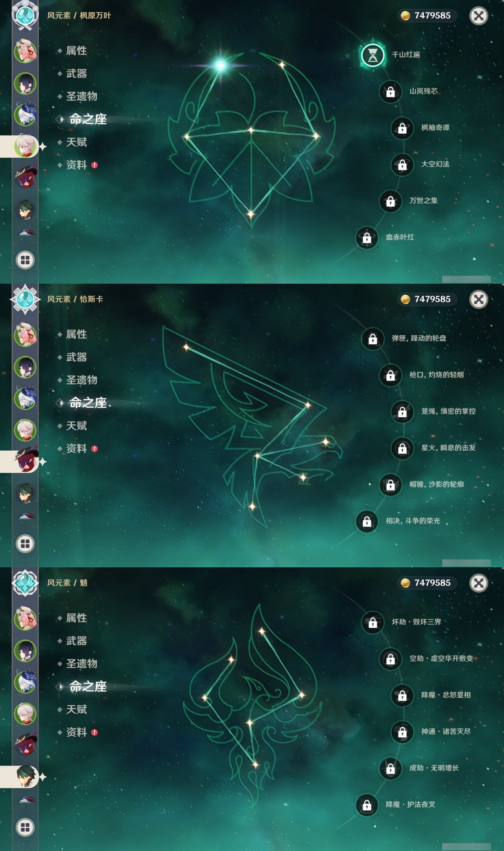The image size is (504, 851).
Task: Tap the 空劫·虚空华开敷变 lock icon
Action: [390, 659]
